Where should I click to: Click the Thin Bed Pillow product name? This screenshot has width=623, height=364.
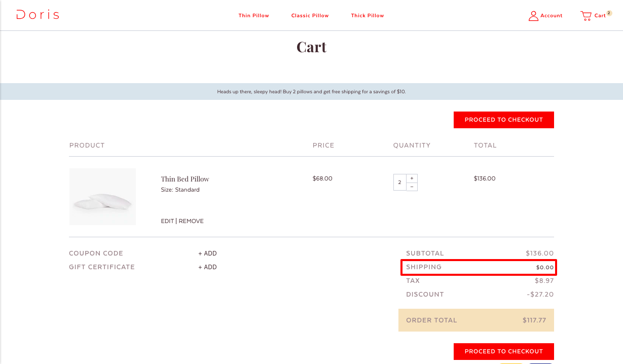[185, 179]
